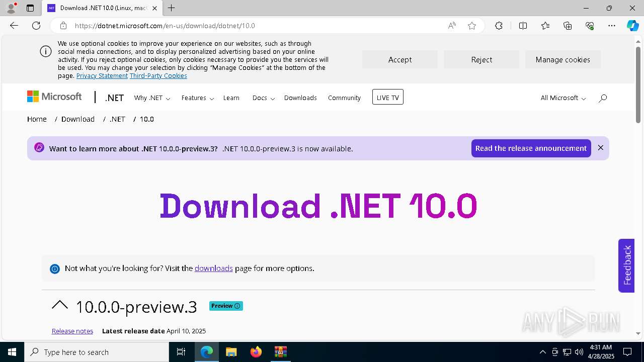Activate Read aloud icon in address bar
Screen dimensions: 644x362
pyautogui.click(x=452, y=26)
